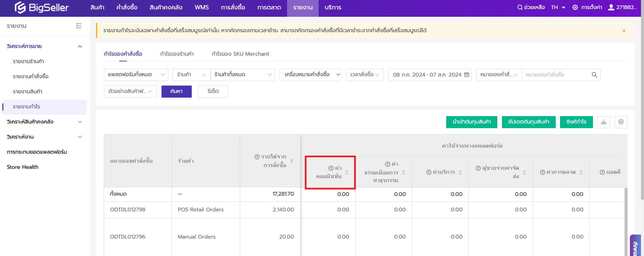Expand the ร้านค้าทั้งหมด store dropdown
The width and height of the screenshot is (644, 256).
(242, 74)
